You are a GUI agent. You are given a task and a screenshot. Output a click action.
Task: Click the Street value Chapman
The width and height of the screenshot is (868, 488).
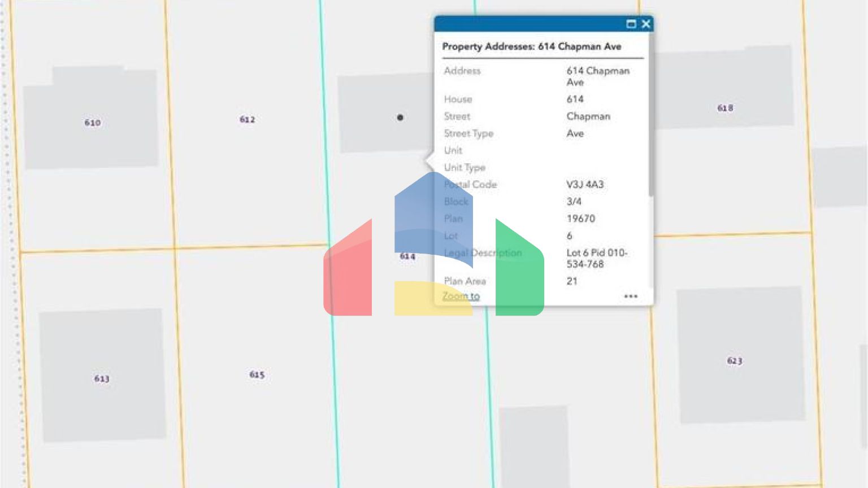tap(588, 116)
